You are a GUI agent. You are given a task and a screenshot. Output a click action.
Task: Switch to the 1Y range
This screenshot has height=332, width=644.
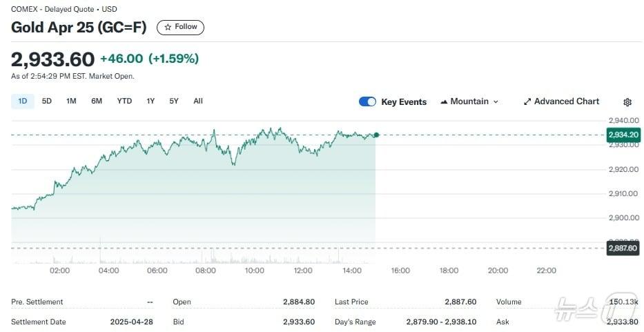pos(150,101)
